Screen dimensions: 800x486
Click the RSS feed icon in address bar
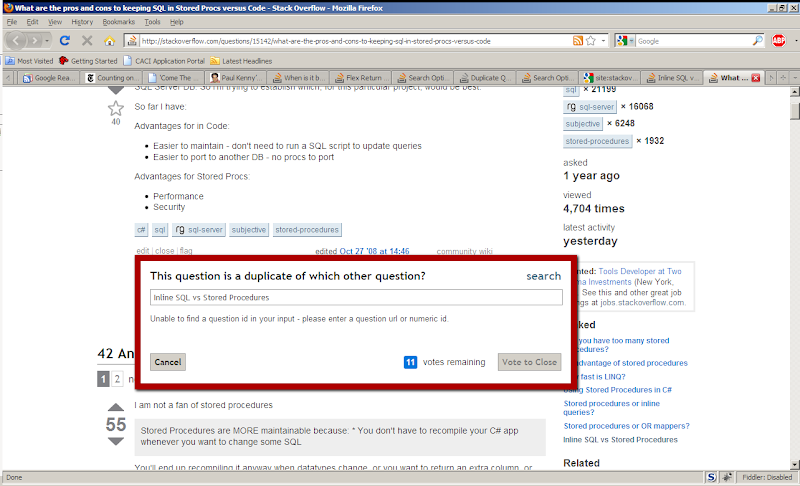[578, 41]
